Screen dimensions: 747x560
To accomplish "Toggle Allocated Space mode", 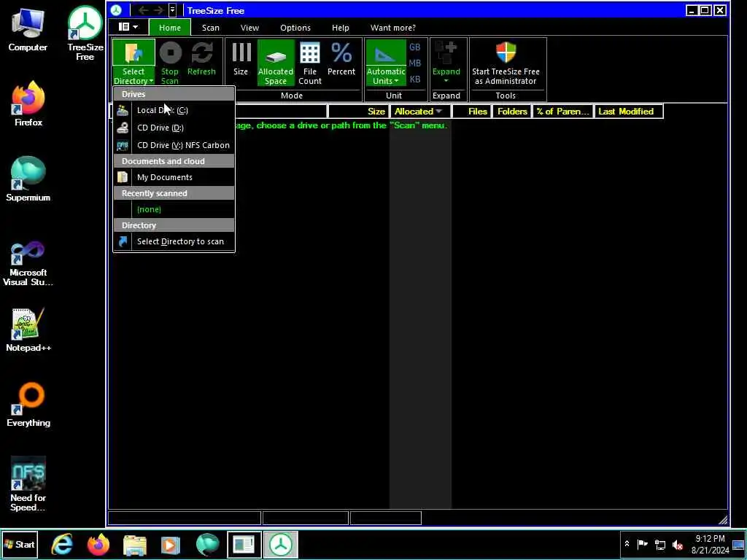I will pos(276,63).
